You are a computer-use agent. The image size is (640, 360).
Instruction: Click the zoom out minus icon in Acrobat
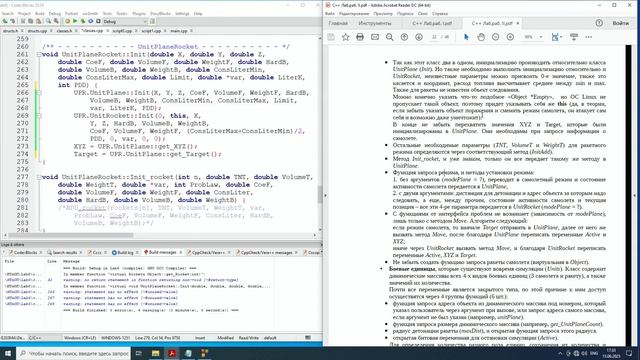[496, 37]
